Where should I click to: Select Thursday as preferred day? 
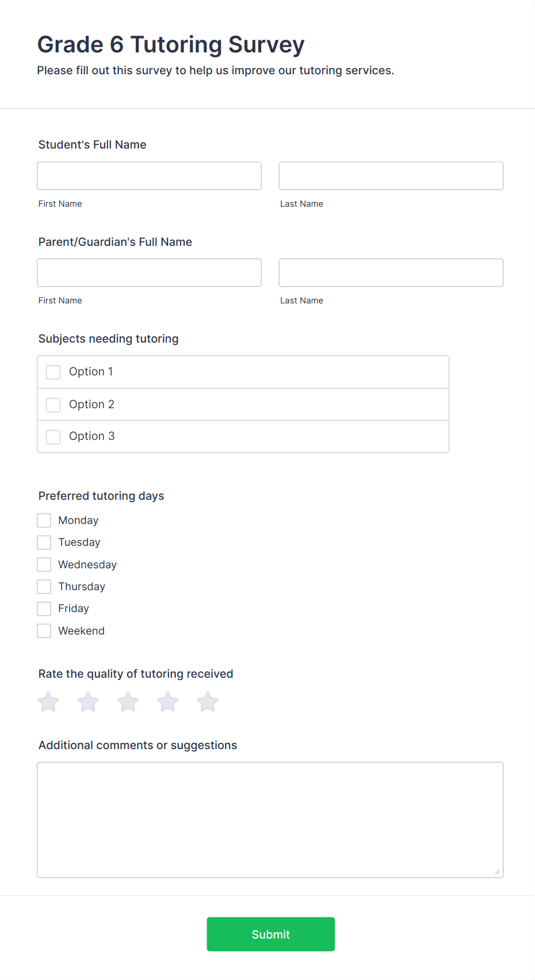[44, 587]
